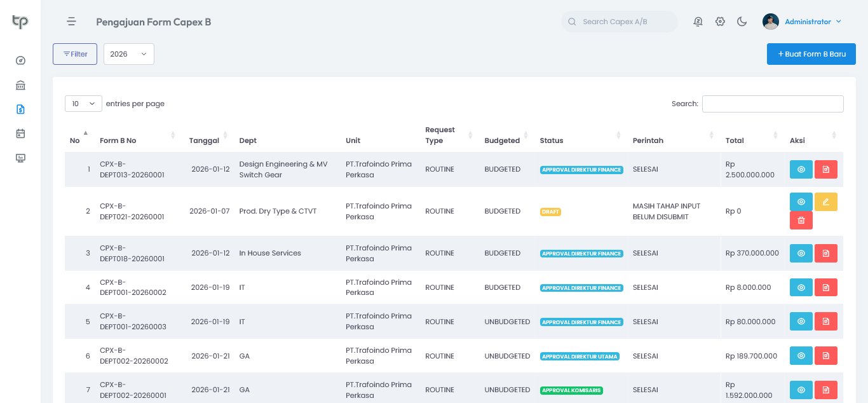Click the monitor chart sidebar icon
Viewport: 868px width, 403px height.
(20, 158)
